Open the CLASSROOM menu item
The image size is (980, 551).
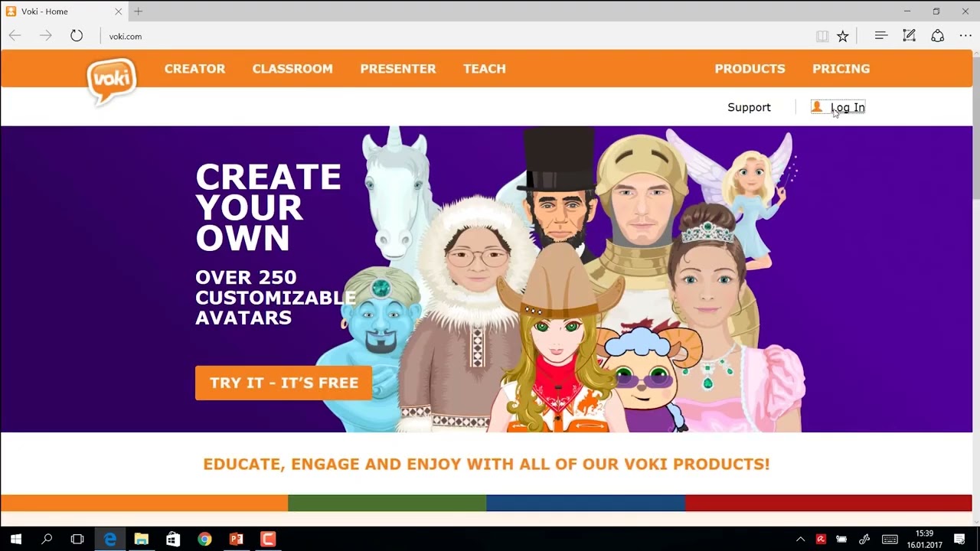[292, 69]
